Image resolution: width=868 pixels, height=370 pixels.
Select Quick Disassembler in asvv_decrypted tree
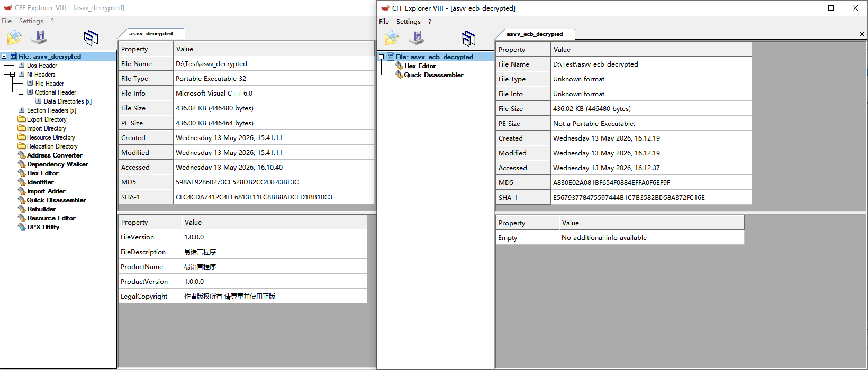pyautogui.click(x=57, y=200)
